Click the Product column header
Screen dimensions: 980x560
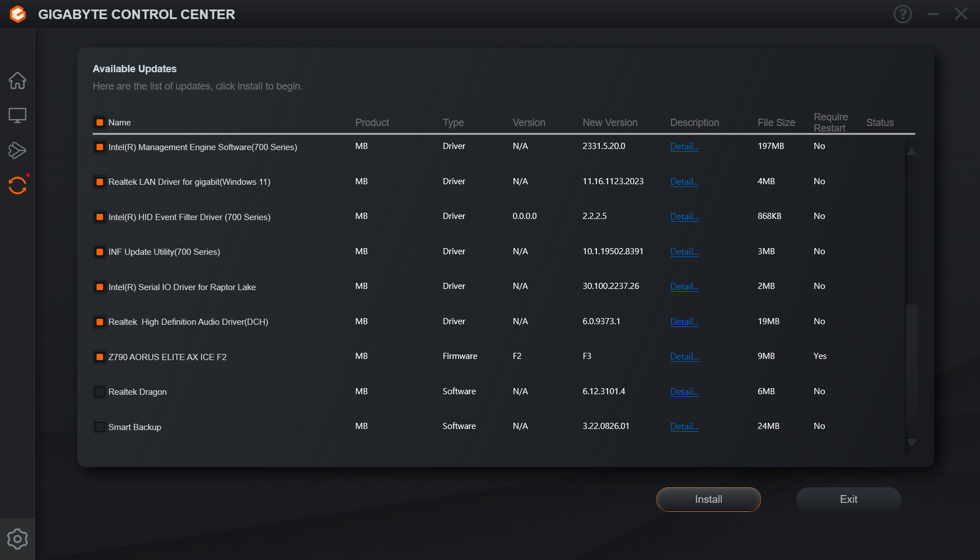tap(372, 123)
